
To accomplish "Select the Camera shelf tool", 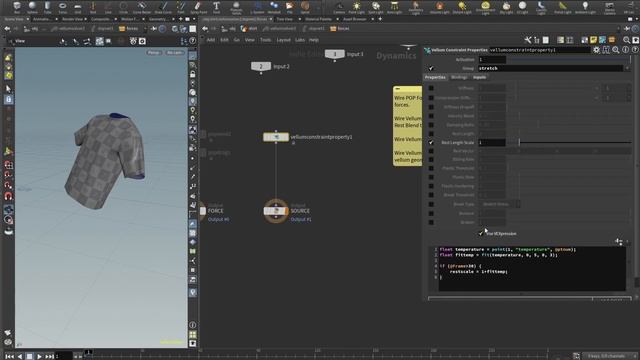I will (x=339, y=7).
